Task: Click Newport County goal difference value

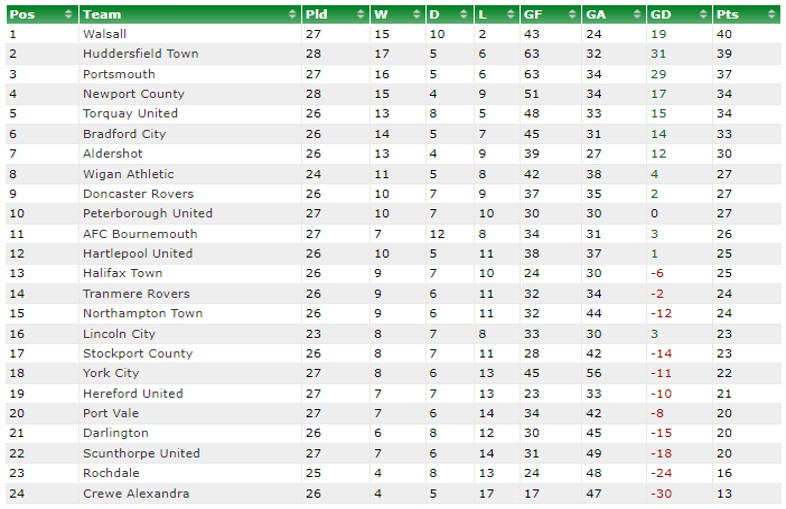Action: (659, 94)
